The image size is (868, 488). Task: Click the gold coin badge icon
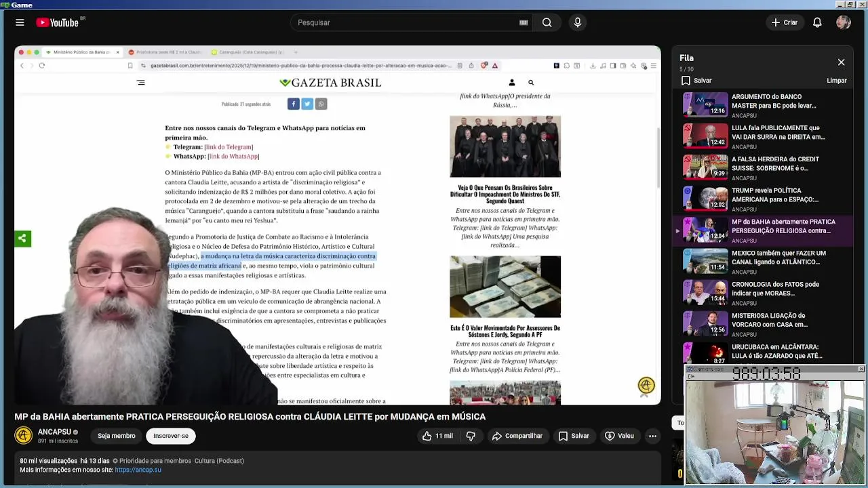pyautogui.click(x=646, y=386)
